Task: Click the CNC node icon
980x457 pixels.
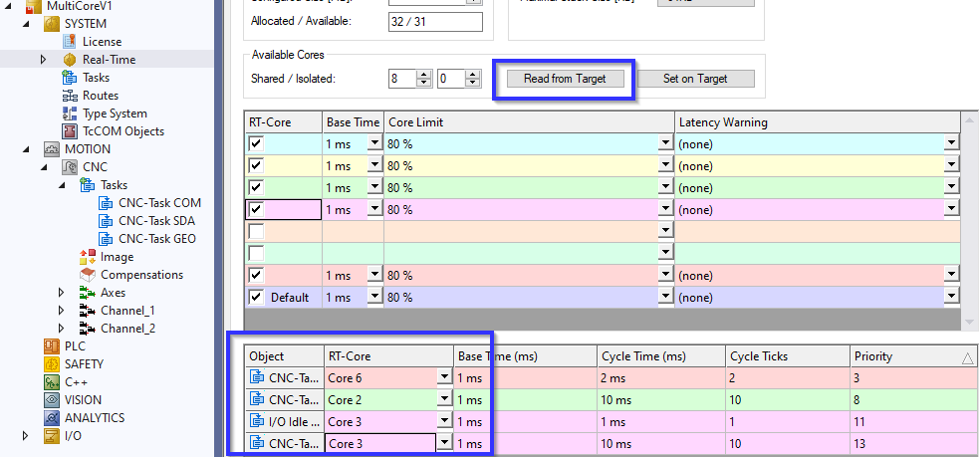Action: tap(70, 167)
